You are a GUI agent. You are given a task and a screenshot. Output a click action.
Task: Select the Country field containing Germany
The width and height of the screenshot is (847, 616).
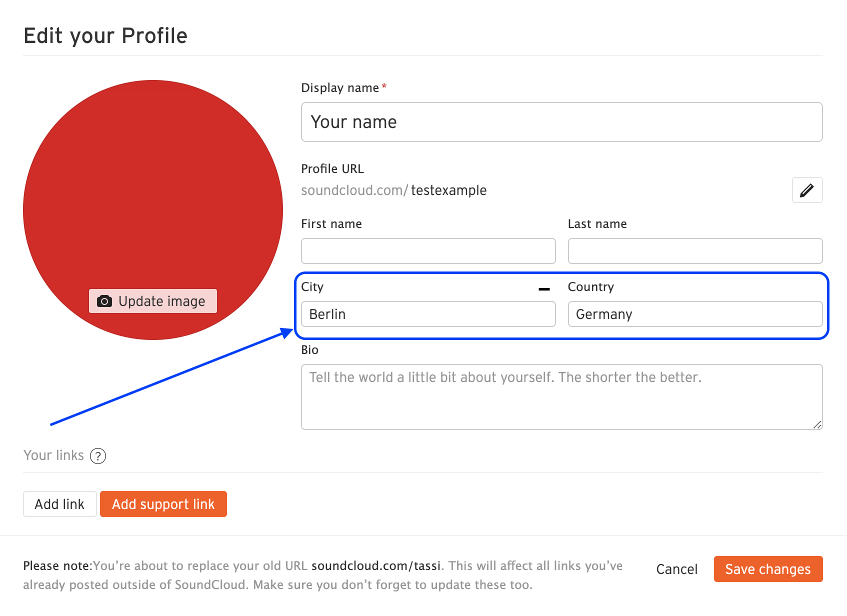click(694, 314)
